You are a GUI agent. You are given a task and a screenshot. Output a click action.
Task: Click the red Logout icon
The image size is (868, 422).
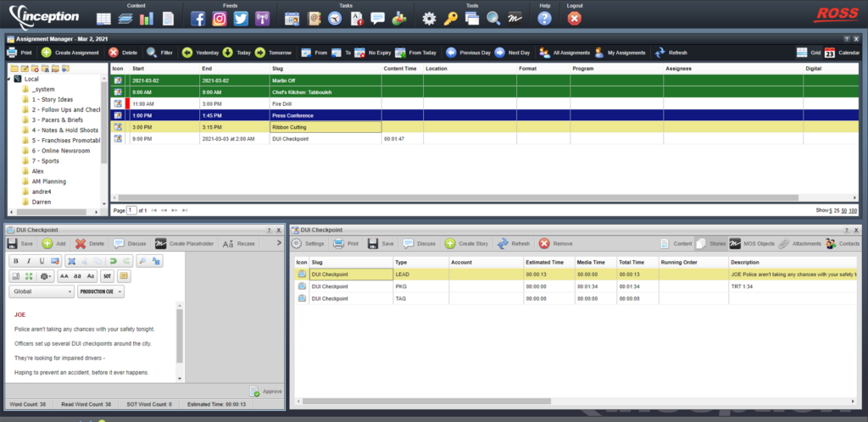point(575,19)
